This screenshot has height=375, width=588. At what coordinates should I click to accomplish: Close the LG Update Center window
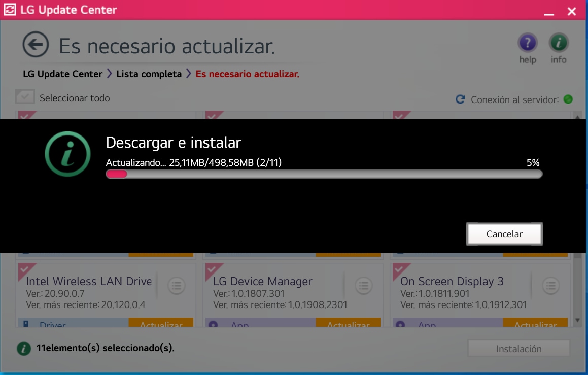(571, 11)
